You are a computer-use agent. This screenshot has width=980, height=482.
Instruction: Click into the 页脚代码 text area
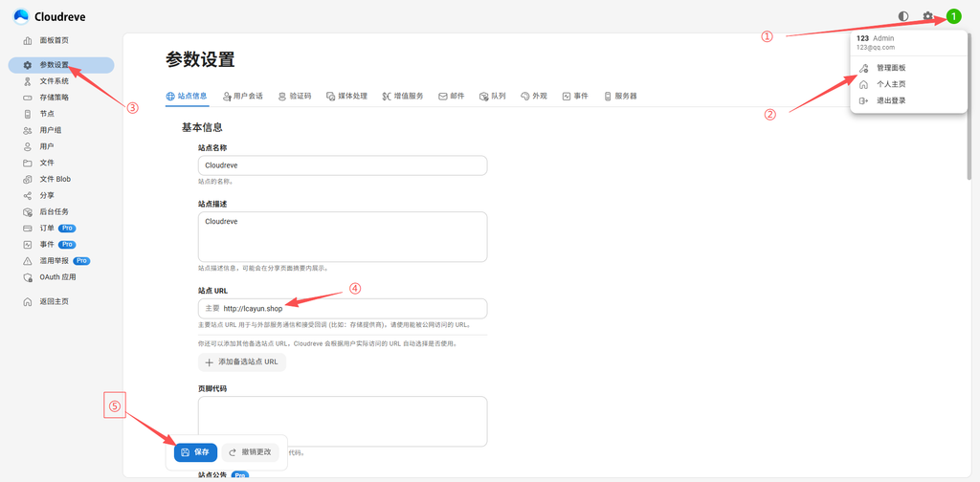[x=343, y=422]
